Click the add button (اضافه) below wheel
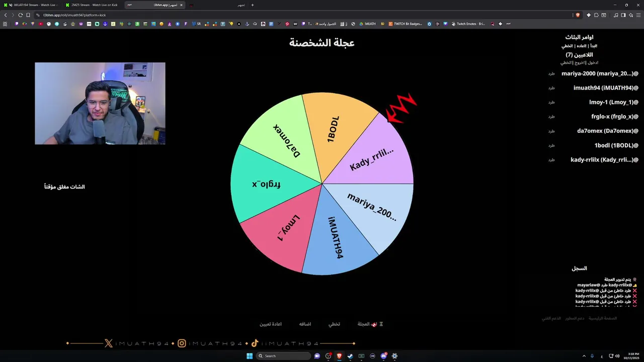Viewport: 644px width, 362px height. click(305, 324)
